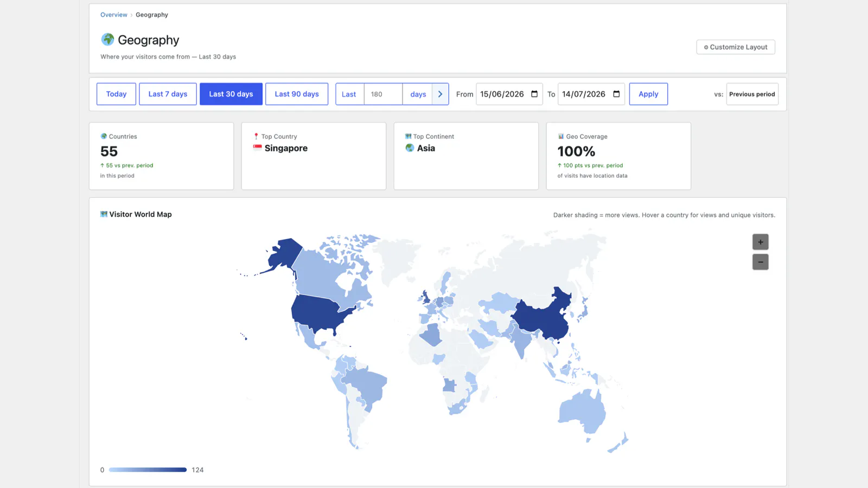Click the Geo Coverage chart icon
Image resolution: width=868 pixels, height=488 pixels.
click(x=561, y=136)
